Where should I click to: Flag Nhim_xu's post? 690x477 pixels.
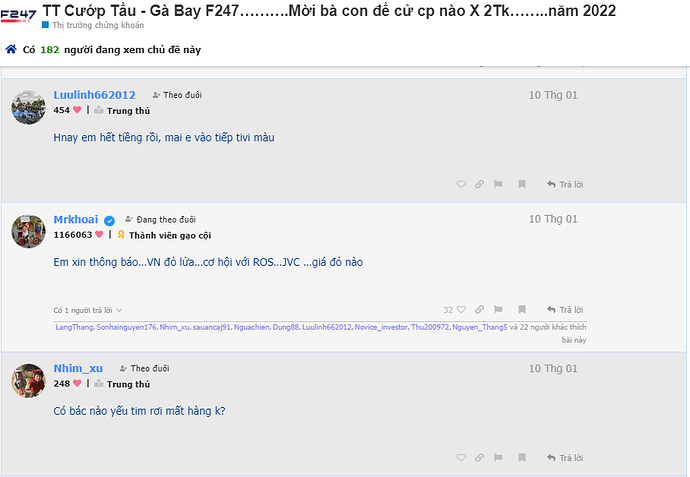click(498, 458)
